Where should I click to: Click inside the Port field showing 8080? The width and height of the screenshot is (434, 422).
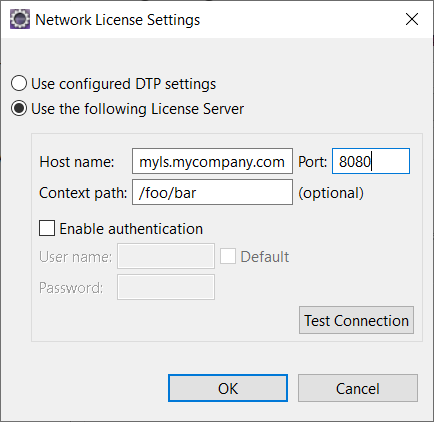[x=371, y=161]
